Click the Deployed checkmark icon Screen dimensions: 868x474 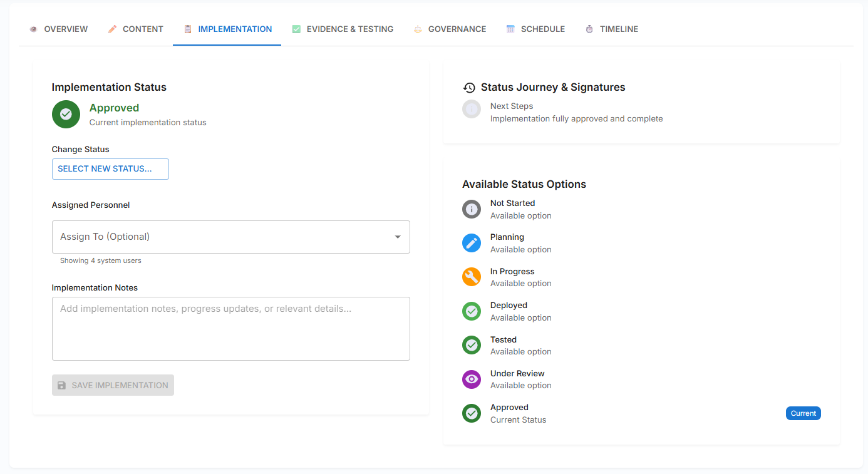pos(471,311)
